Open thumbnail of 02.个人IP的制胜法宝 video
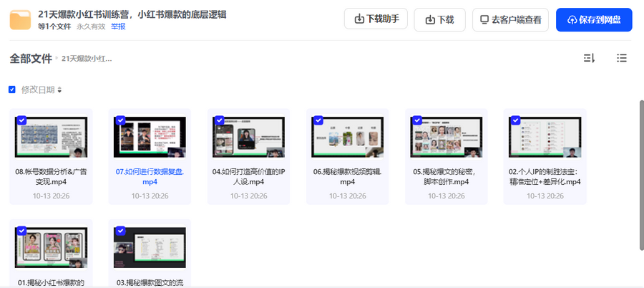 (x=545, y=137)
